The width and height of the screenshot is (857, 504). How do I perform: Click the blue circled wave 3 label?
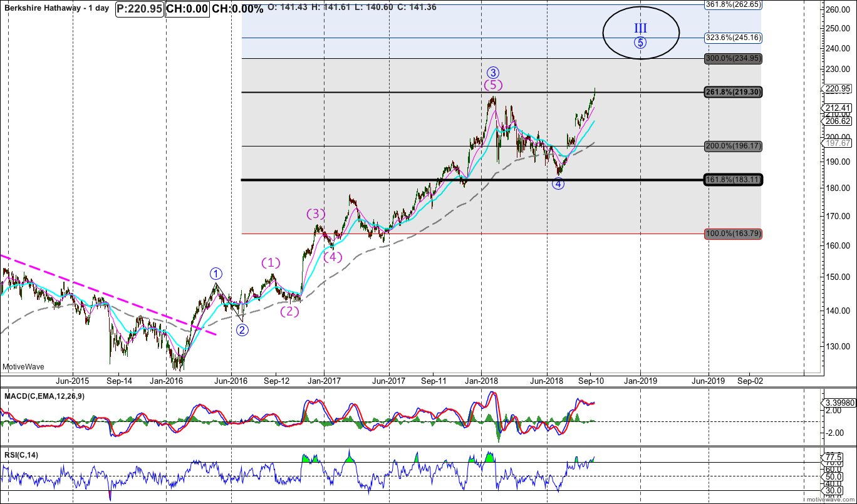pos(492,73)
